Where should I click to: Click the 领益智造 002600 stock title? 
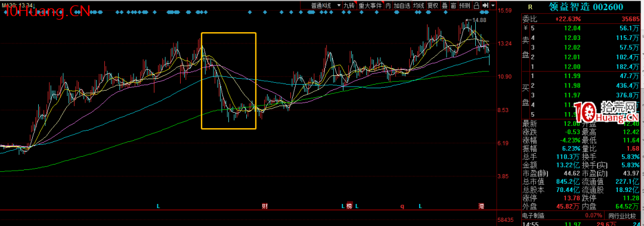[x=586, y=7]
